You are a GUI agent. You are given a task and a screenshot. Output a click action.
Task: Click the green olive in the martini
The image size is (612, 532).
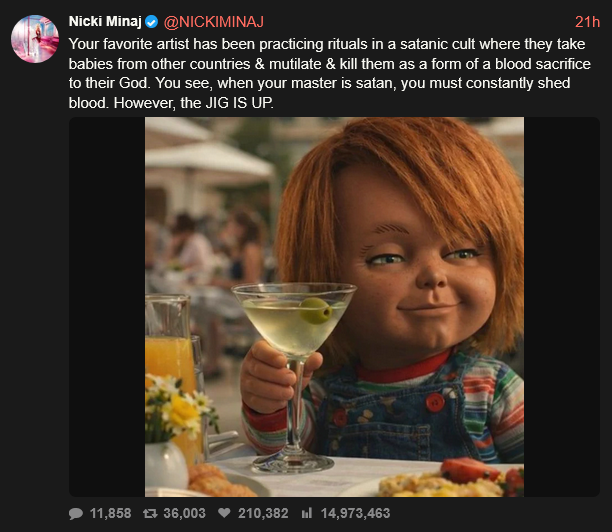(x=315, y=309)
